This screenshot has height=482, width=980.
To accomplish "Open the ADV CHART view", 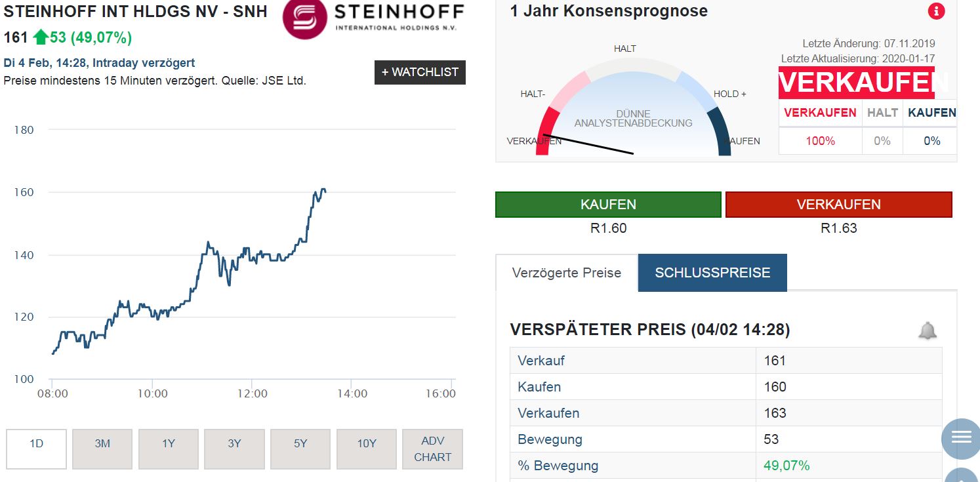I will (x=432, y=449).
